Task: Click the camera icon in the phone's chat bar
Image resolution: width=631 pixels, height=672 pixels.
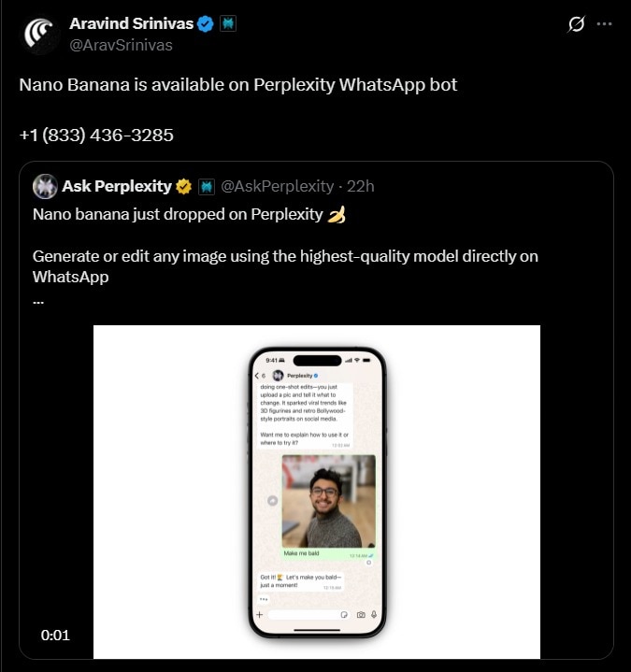Action: 361,615
